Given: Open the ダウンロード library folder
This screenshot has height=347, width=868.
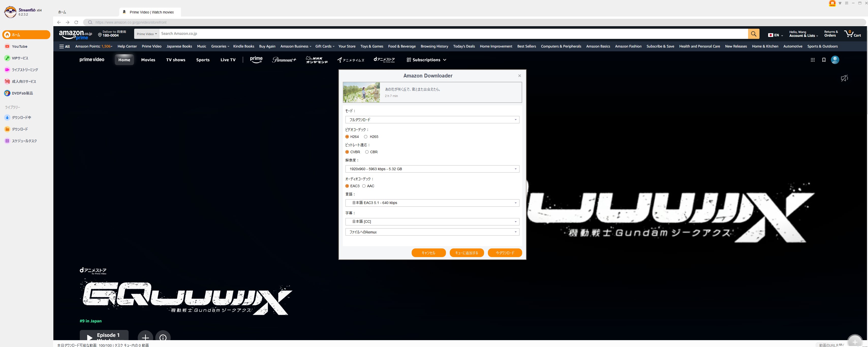Looking at the screenshot, I should (16, 129).
